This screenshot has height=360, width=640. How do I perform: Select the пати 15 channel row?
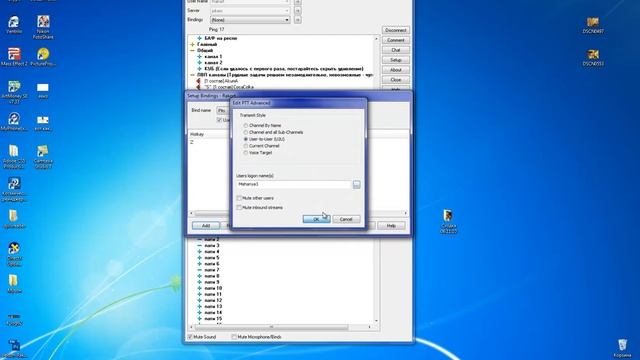[213, 319]
